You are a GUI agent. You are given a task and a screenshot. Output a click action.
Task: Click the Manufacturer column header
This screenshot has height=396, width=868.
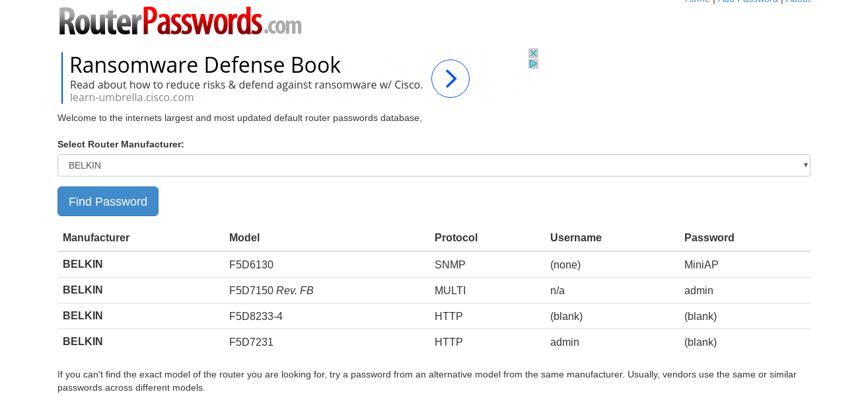(x=96, y=237)
